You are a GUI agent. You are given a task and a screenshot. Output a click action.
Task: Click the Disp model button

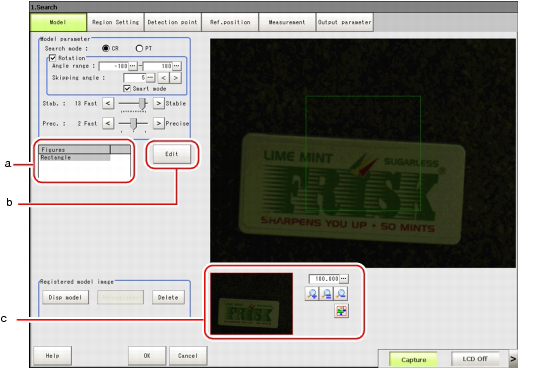pyautogui.click(x=65, y=297)
